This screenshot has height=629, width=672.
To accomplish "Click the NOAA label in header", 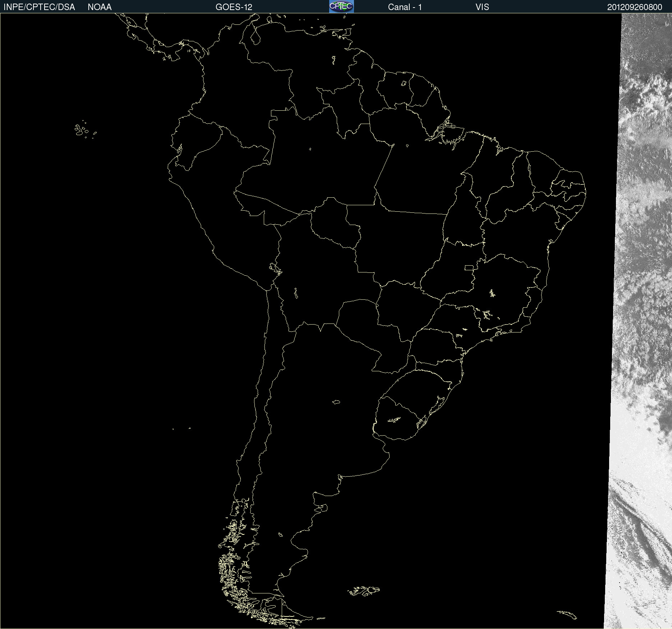I will [100, 7].
